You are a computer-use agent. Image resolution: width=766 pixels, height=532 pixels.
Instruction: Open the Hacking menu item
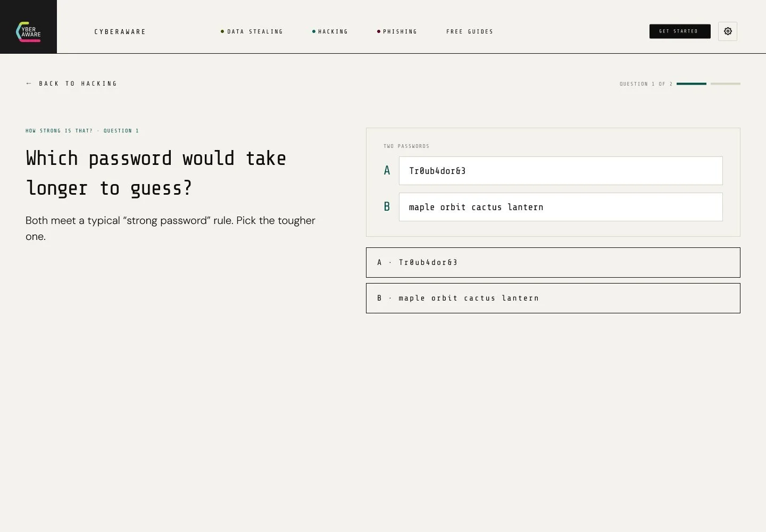pyautogui.click(x=330, y=32)
